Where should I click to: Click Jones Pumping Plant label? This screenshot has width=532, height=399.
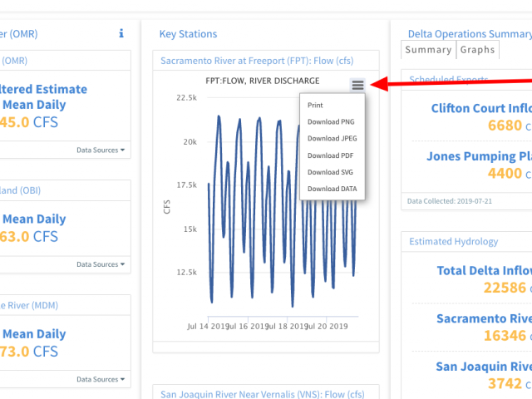tap(479, 156)
